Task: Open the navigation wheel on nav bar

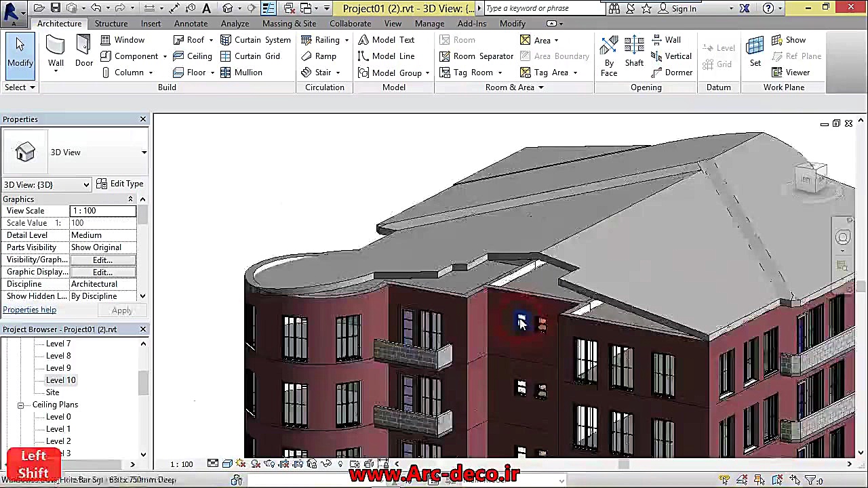Action: pos(842,237)
